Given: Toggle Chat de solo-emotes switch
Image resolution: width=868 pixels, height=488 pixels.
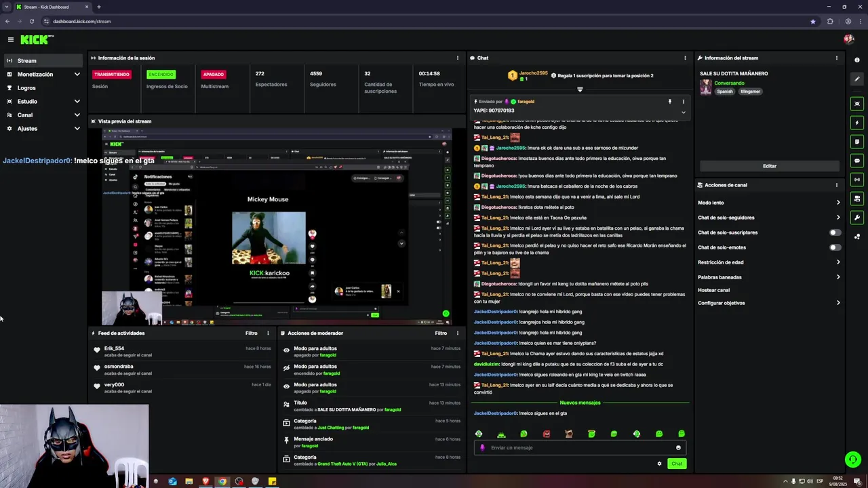Looking at the screenshot, I should pos(835,247).
